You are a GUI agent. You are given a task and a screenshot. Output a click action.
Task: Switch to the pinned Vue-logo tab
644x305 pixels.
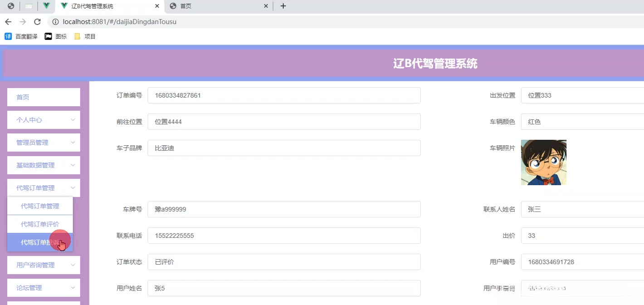(46, 6)
